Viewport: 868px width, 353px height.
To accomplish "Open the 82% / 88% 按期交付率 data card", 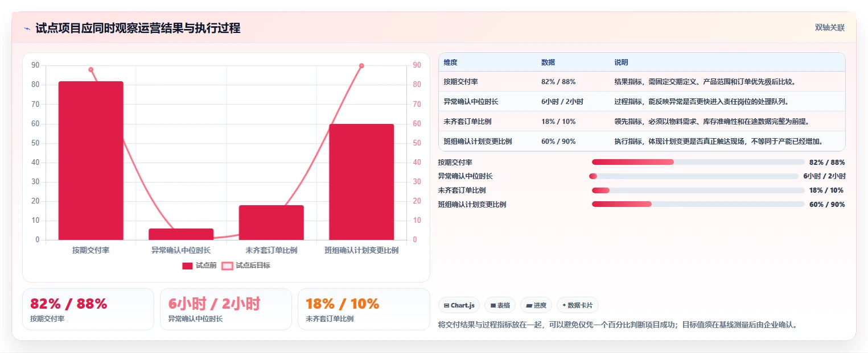I will click(x=88, y=309).
